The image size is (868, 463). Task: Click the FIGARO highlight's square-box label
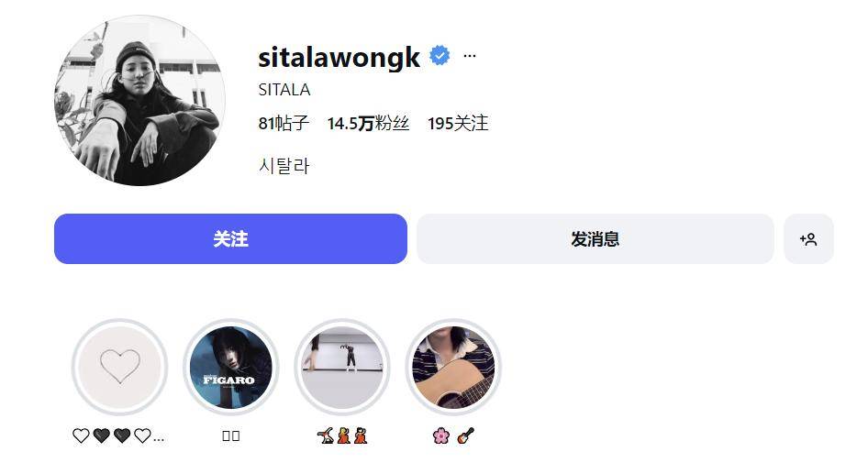tap(231, 436)
